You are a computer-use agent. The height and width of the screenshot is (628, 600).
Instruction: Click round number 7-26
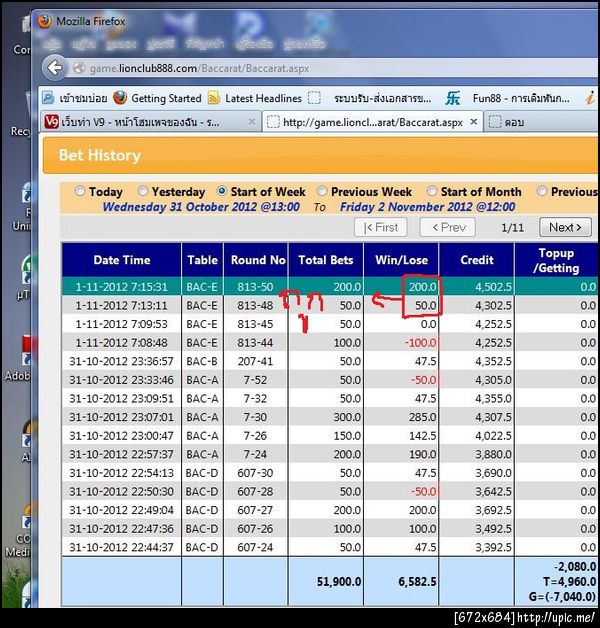point(255,436)
